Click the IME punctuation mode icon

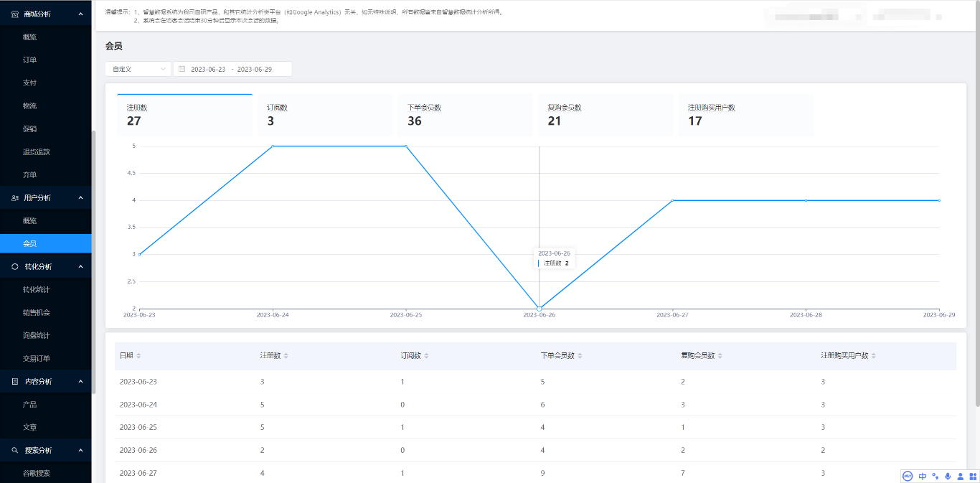[935, 476]
